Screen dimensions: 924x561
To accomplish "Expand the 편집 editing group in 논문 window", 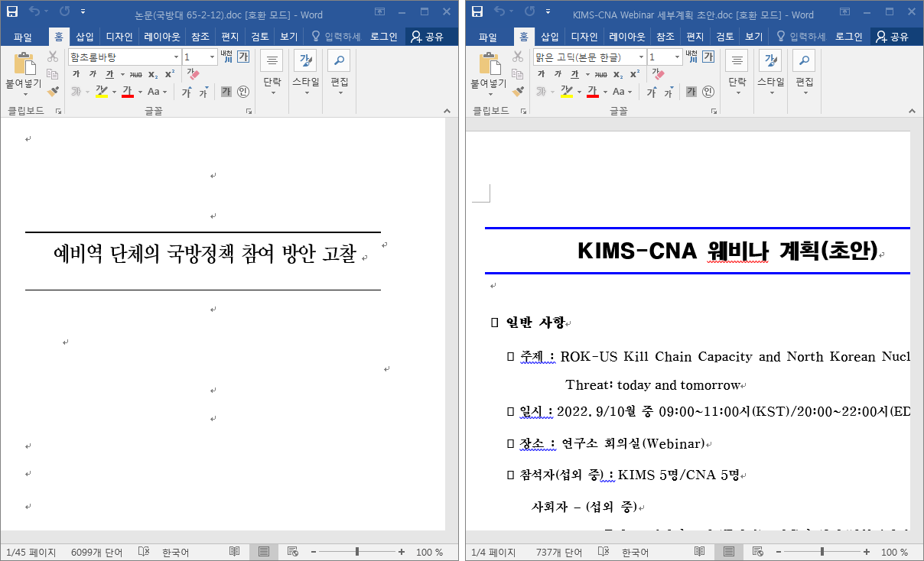I will 339,73.
